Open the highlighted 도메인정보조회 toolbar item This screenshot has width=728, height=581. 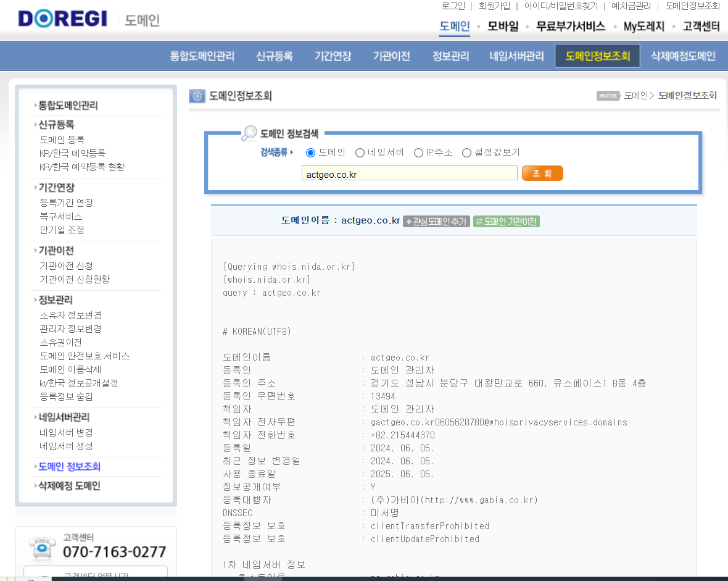597,56
